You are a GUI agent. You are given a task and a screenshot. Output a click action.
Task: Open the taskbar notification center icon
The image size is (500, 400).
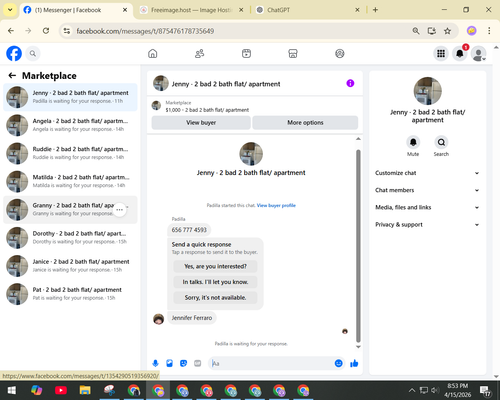point(485,390)
